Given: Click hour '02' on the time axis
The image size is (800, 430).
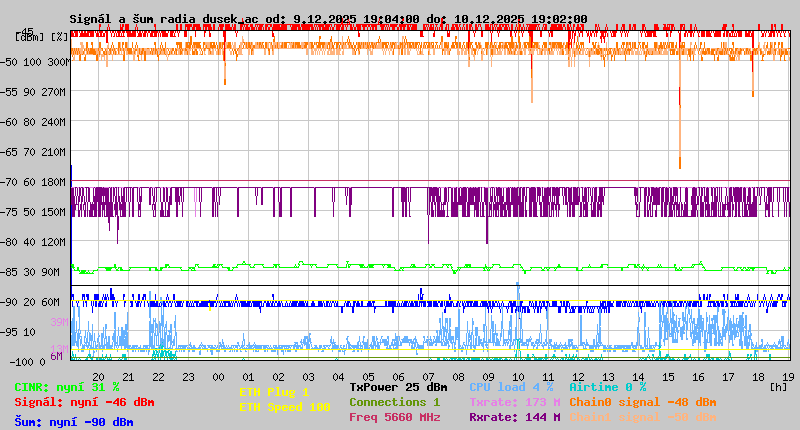Looking at the screenshot, I should 279,377.
